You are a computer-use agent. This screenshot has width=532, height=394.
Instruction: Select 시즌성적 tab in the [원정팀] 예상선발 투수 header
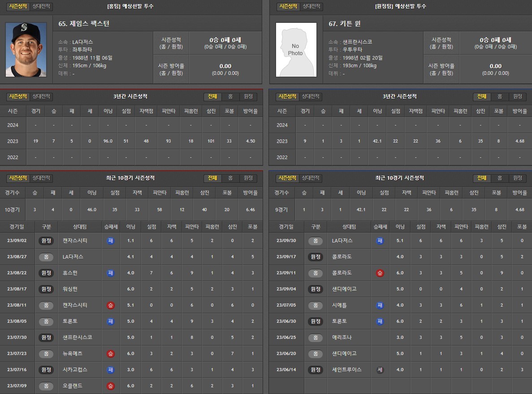(x=288, y=6)
